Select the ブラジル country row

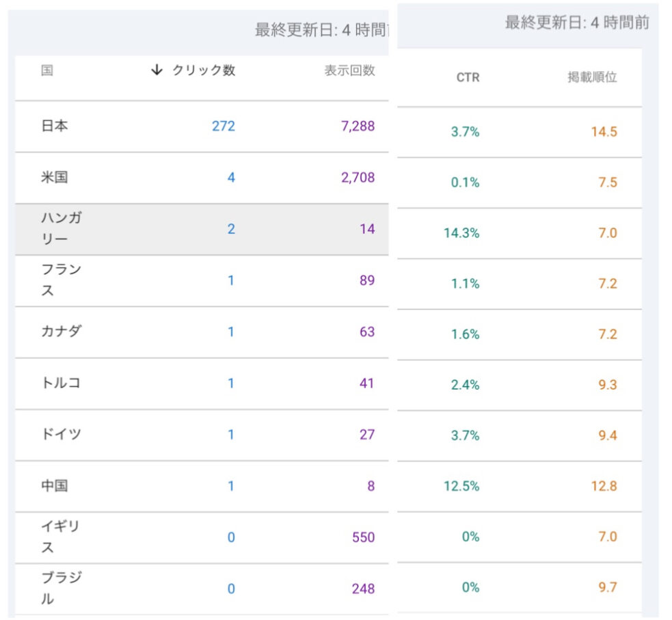[62, 589]
